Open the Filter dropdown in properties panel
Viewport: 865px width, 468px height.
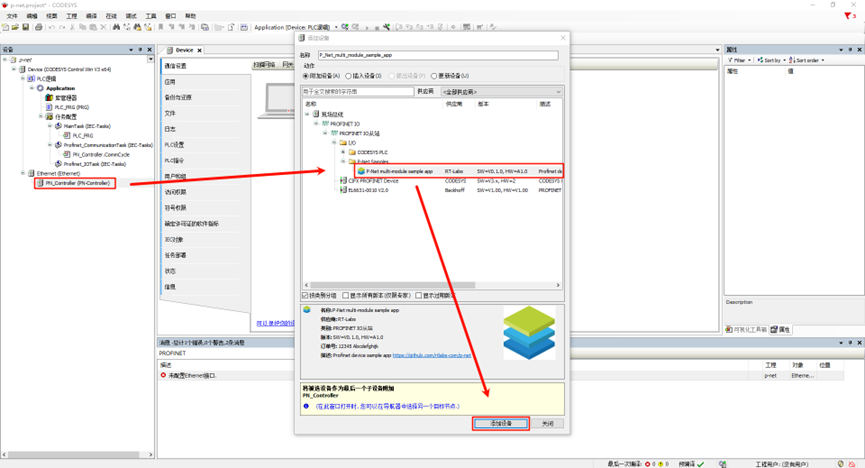pyautogui.click(x=739, y=60)
